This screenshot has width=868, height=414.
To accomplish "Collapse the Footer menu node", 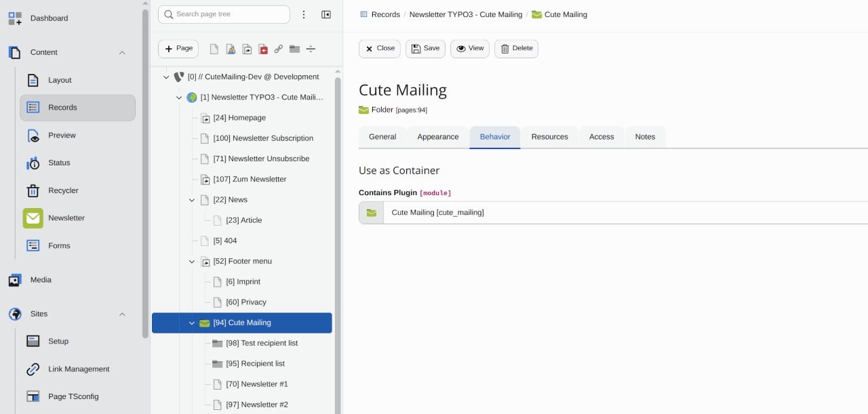I will (x=192, y=262).
